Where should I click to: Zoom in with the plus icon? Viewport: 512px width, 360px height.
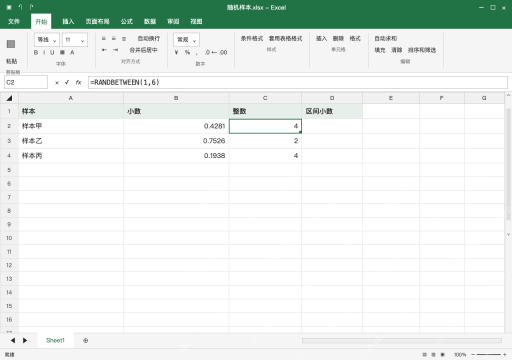[505, 355]
